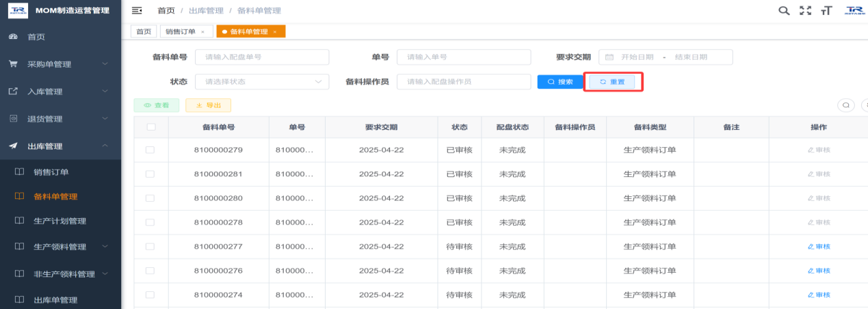Click 首页 breadcrumb link

click(x=166, y=10)
